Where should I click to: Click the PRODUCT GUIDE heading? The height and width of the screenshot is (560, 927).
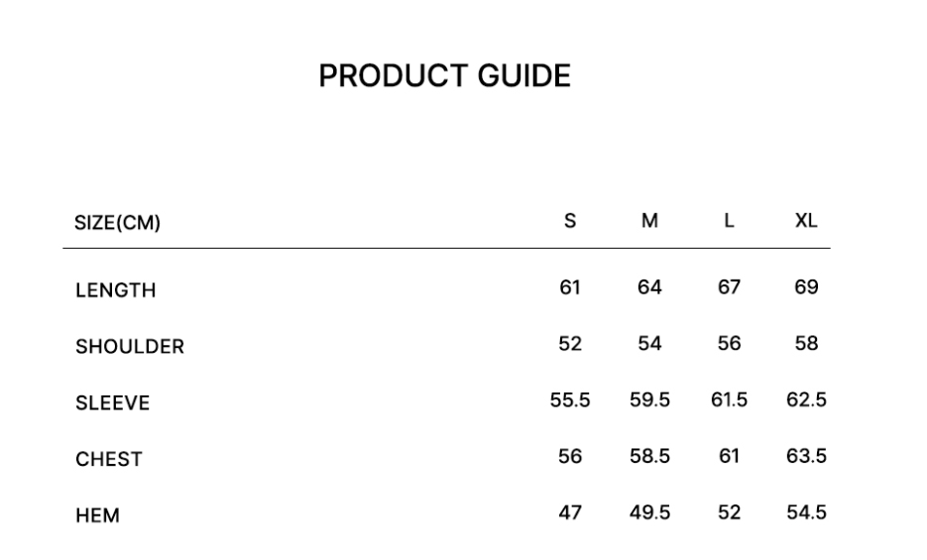coord(444,76)
